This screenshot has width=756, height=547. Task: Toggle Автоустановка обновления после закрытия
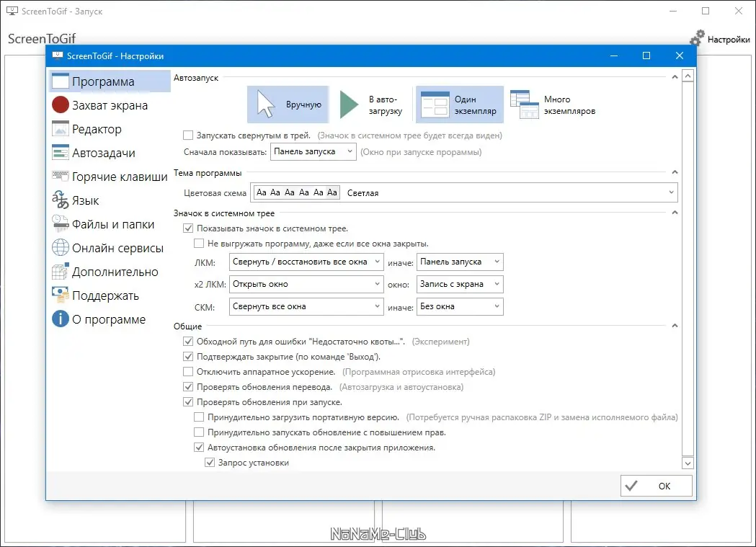199,448
